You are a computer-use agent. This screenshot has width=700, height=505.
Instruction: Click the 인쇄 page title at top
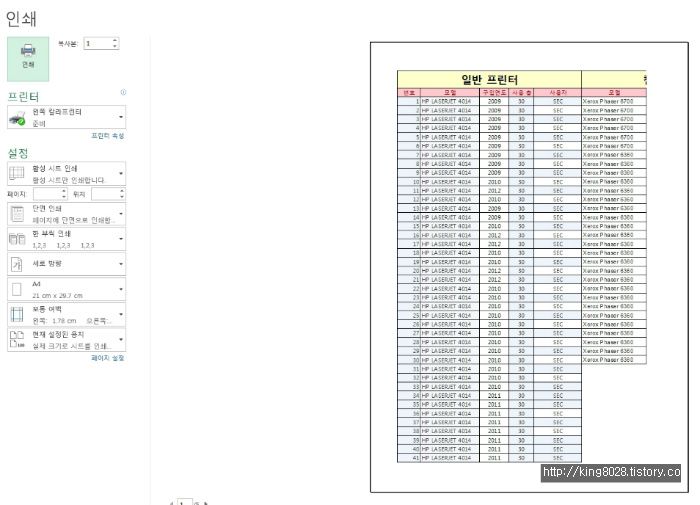[x=21, y=19]
